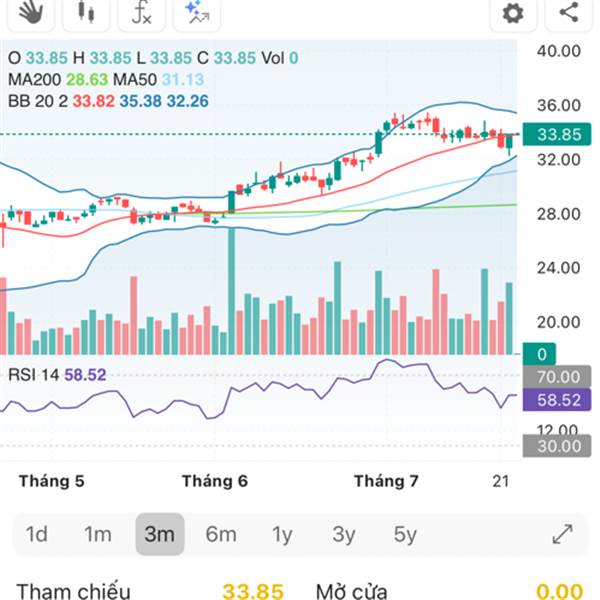Click the O 33.85 open value

(38, 58)
